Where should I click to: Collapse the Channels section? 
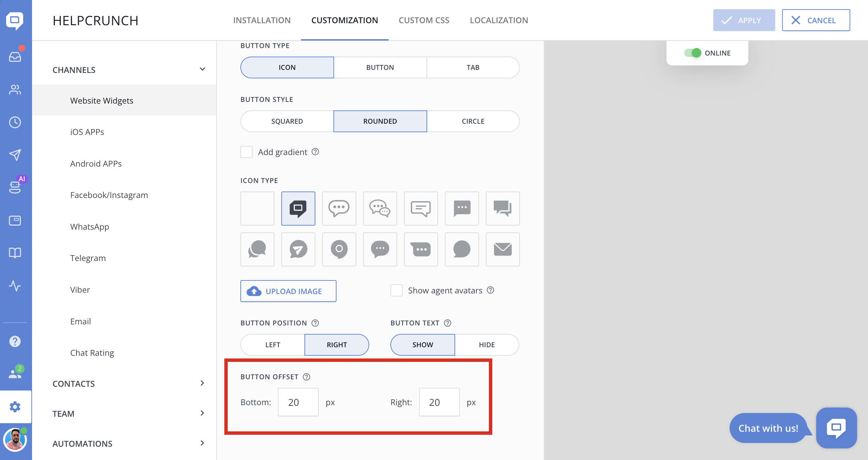pos(202,70)
